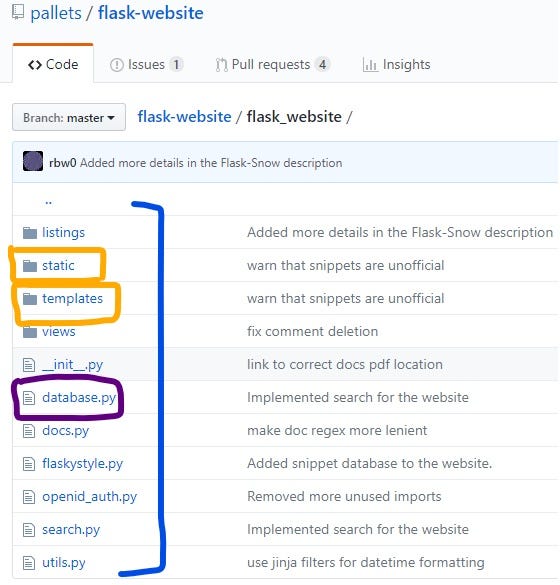Click the rbw0 avatar thumbnail
Screen dimensions: 560x585
[x=33, y=161]
